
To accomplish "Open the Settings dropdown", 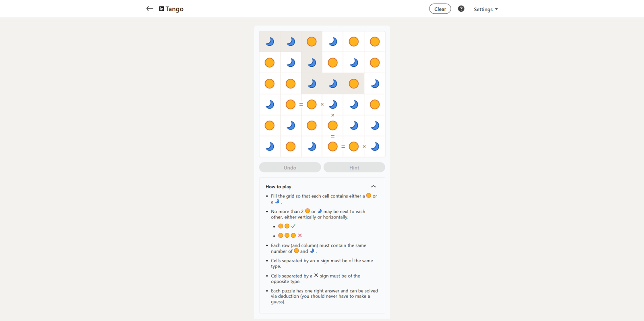I will tap(485, 9).
